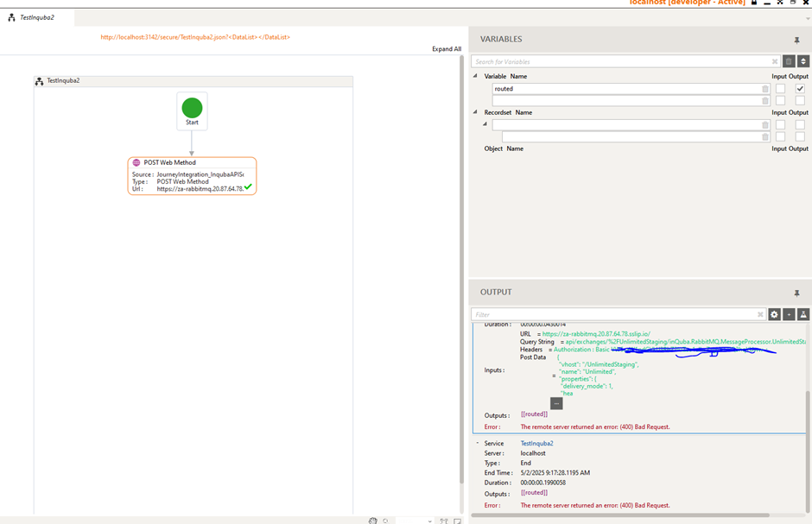Viewport: 812px width, 524px height.
Task: Click the Duration 00:00:00.1990058 value
Action: 542,483
